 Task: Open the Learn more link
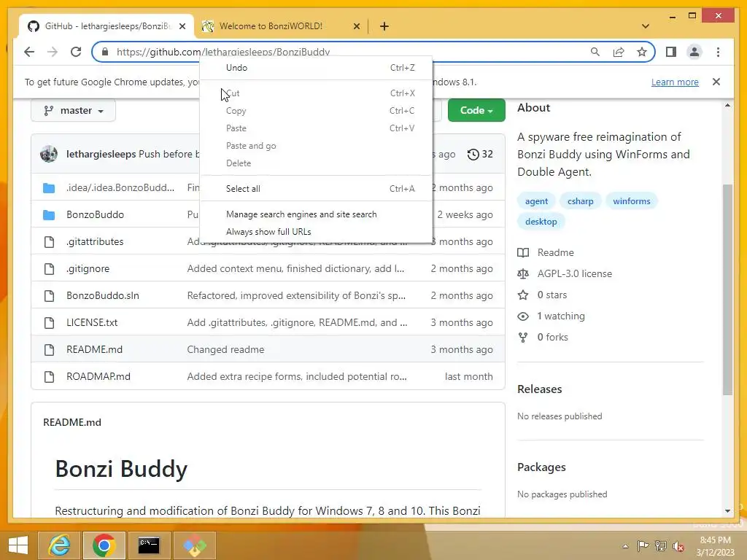click(x=675, y=82)
